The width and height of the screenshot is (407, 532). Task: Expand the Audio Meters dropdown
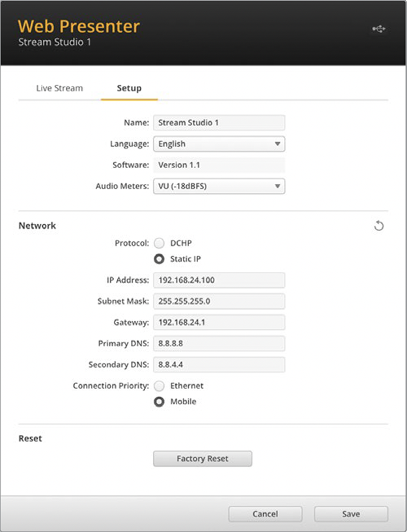(219, 186)
